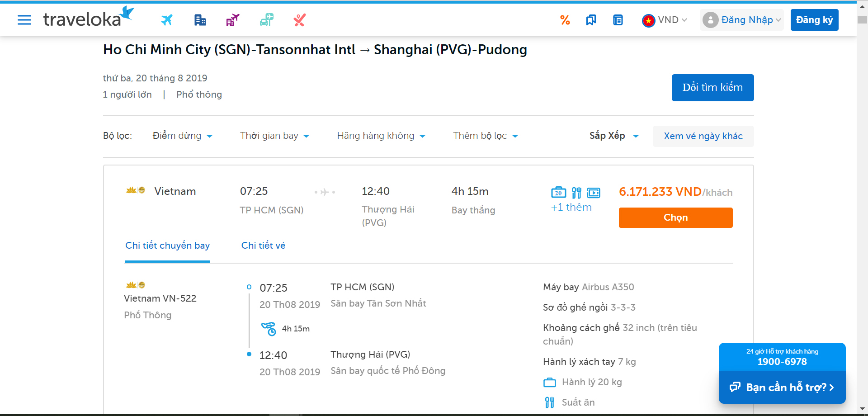Click the meal fork-and-knife facility icon

[x=576, y=193]
